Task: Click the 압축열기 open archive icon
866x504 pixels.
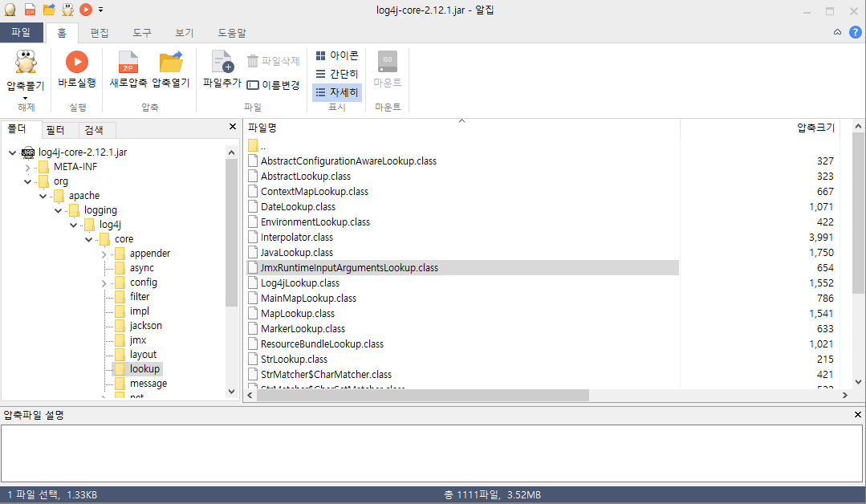Action: (x=171, y=62)
